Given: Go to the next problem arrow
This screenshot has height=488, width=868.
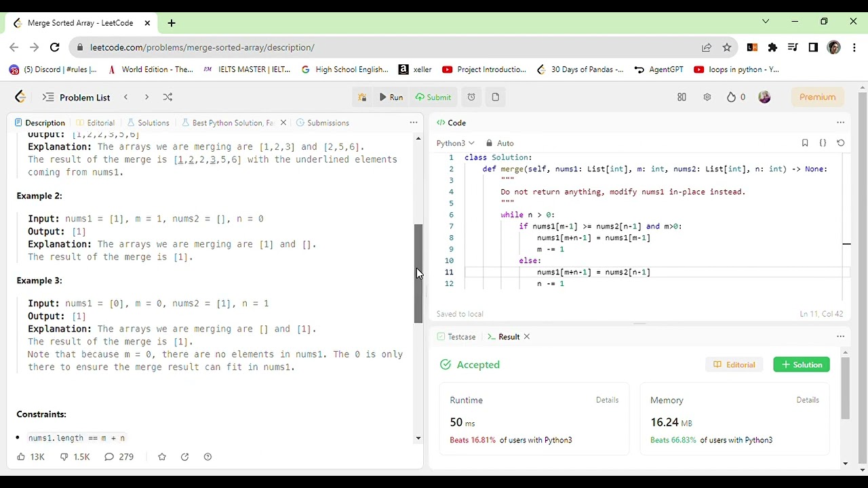Looking at the screenshot, I should point(146,97).
